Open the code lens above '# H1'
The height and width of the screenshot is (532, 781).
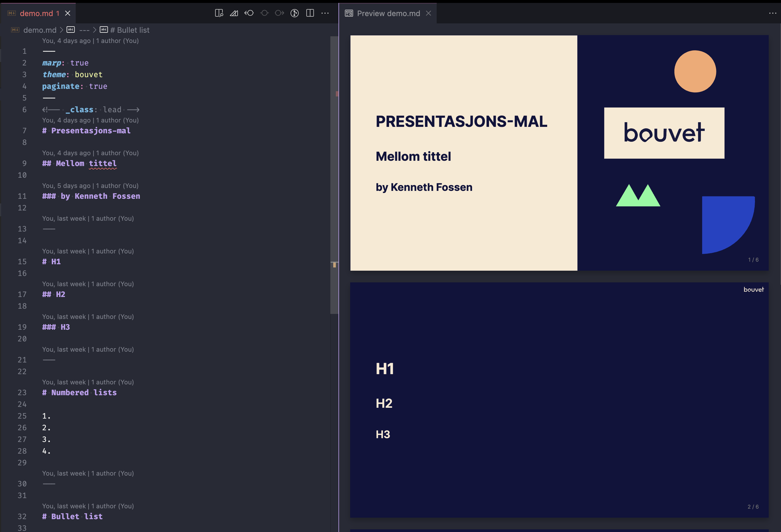click(x=88, y=251)
